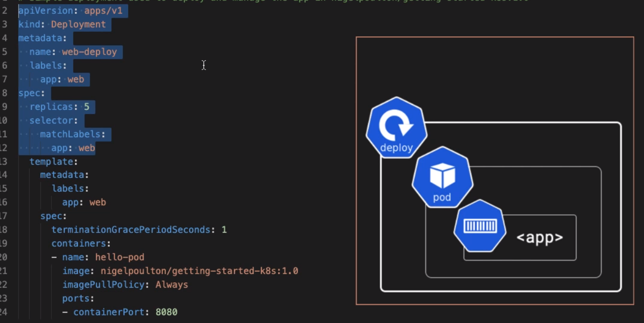The height and width of the screenshot is (323, 644).
Task: Click 'spec' key on line 17
Action: coord(51,216)
